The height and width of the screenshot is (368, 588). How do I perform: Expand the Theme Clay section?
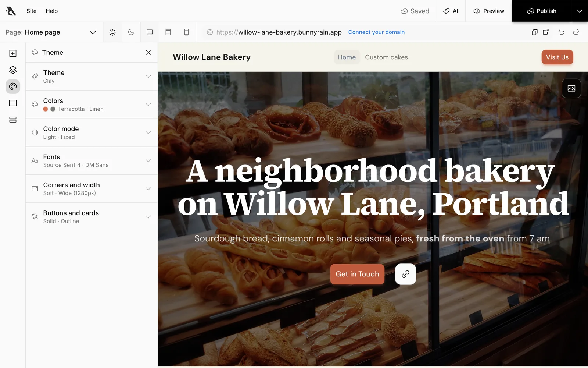click(92, 77)
